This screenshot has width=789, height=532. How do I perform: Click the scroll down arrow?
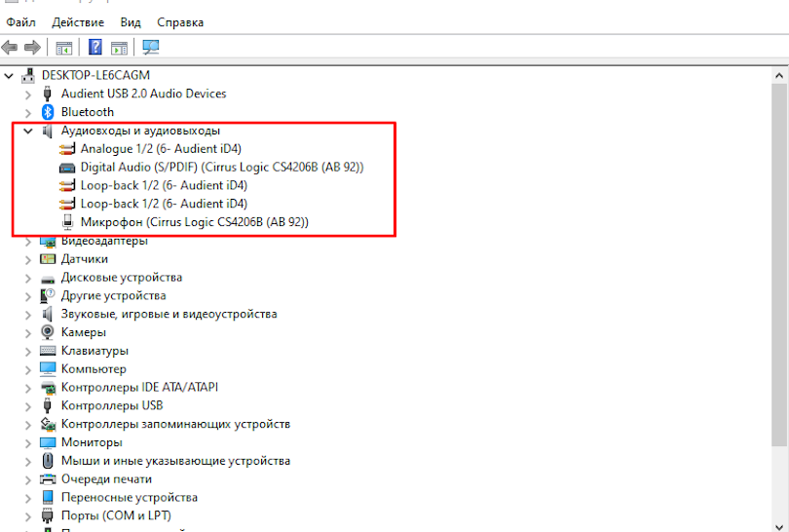point(779,526)
